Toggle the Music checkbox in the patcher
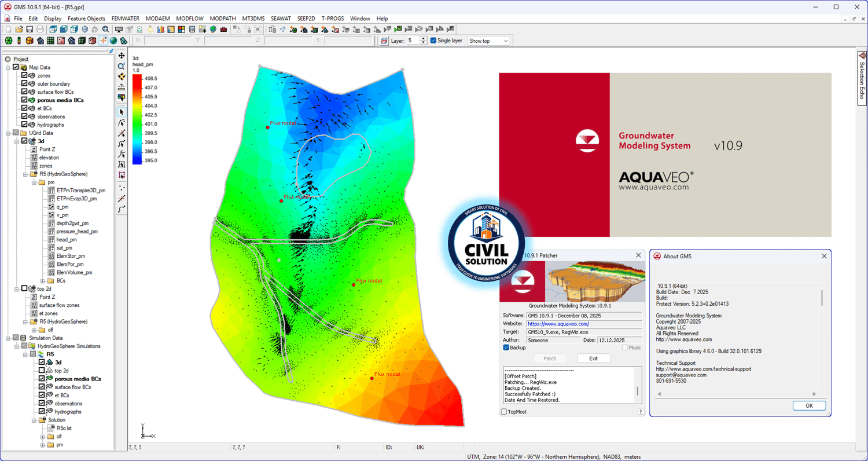 click(625, 347)
